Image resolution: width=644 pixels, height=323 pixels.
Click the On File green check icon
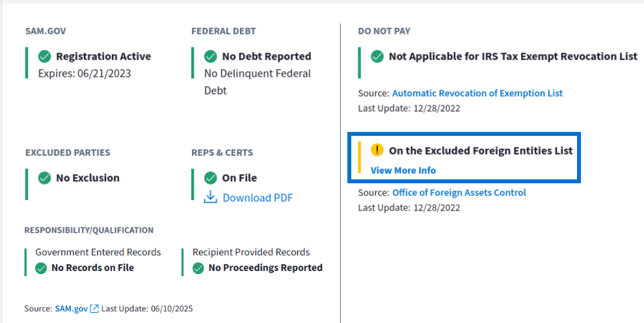[211, 178]
